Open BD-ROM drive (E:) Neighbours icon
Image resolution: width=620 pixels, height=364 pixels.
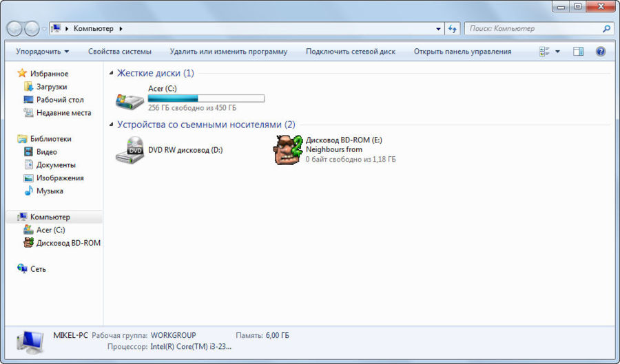pos(289,149)
